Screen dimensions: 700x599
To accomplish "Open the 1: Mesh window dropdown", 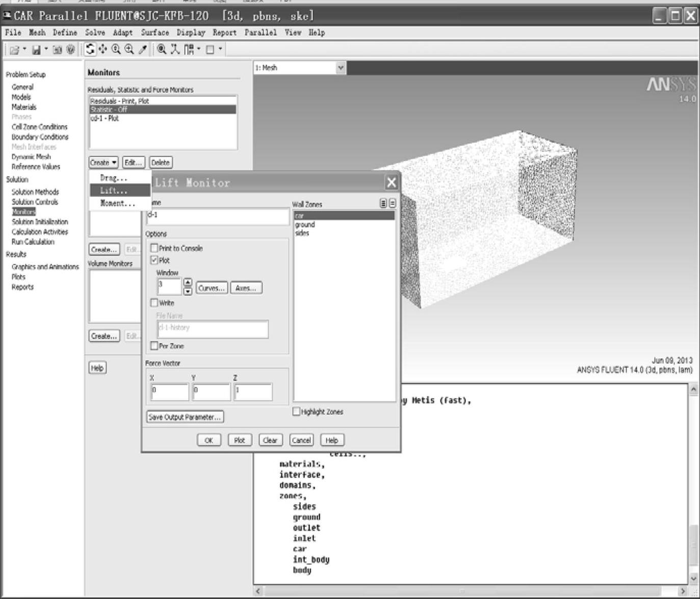I will (x=341, y=67).
